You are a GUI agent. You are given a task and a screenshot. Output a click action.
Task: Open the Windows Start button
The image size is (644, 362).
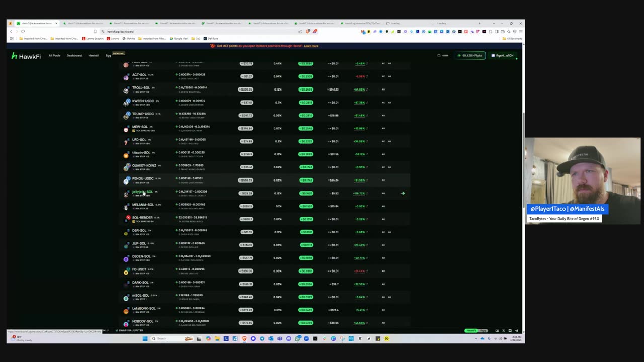point(145,339)
